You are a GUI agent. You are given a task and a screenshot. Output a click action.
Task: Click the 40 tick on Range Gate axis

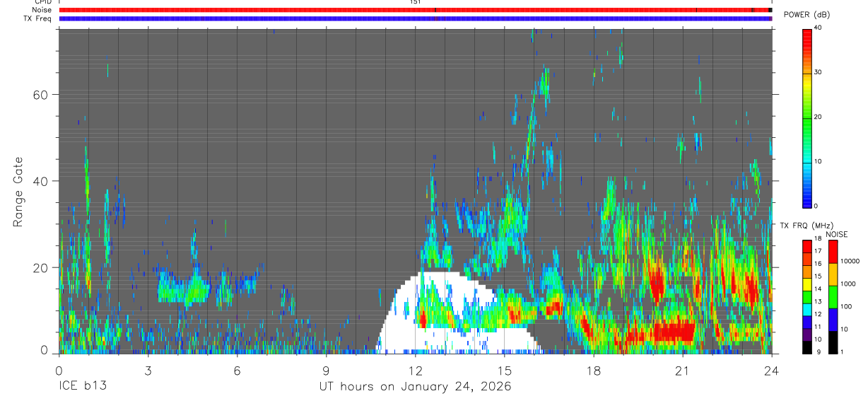pyautogui.click(x=39, y=181)
